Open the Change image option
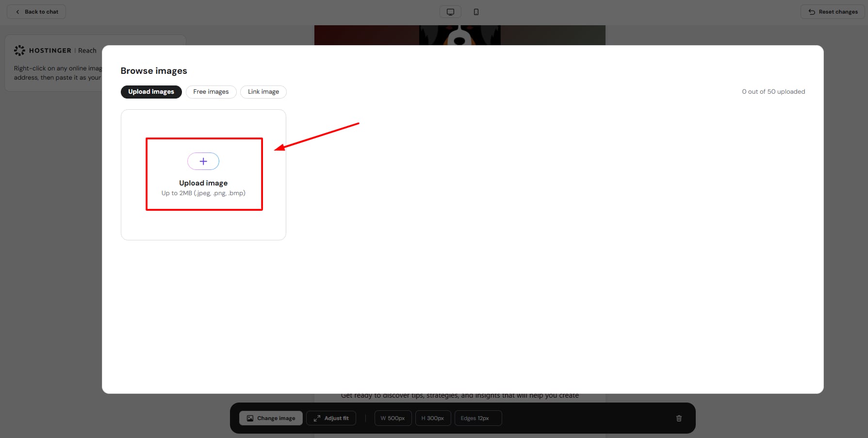 point(271,418)
